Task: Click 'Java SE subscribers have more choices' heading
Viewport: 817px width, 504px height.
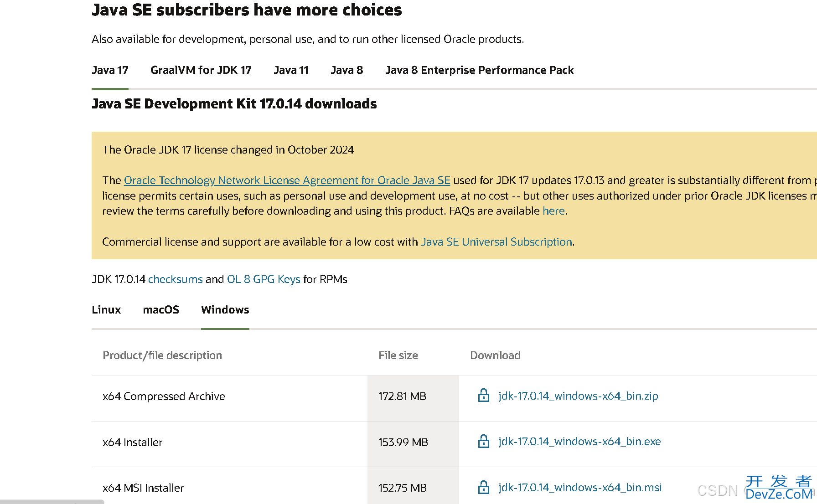Action: click(247, 10)
